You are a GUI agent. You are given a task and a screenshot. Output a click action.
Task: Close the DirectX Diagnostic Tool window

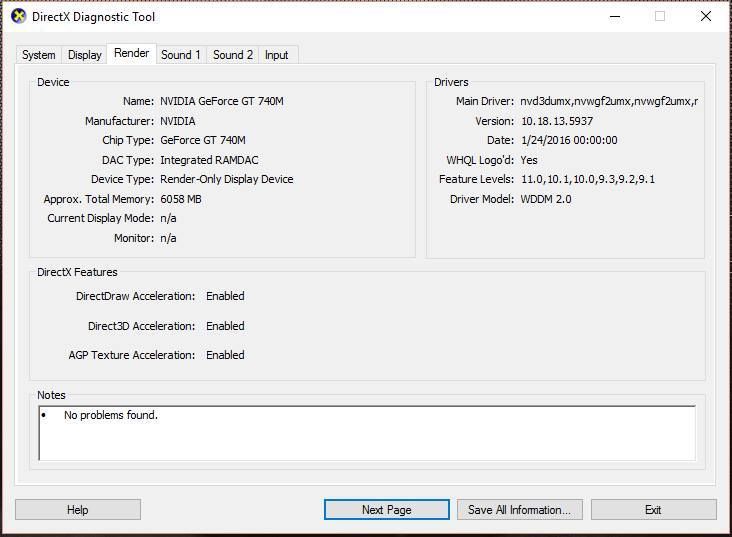[x=706, y=17]
